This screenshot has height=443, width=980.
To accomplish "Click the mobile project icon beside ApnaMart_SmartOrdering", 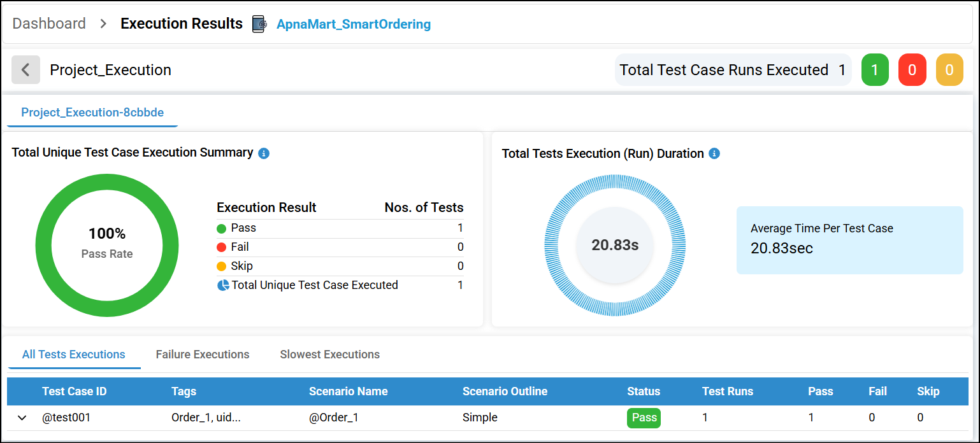I will coord(259,24).
